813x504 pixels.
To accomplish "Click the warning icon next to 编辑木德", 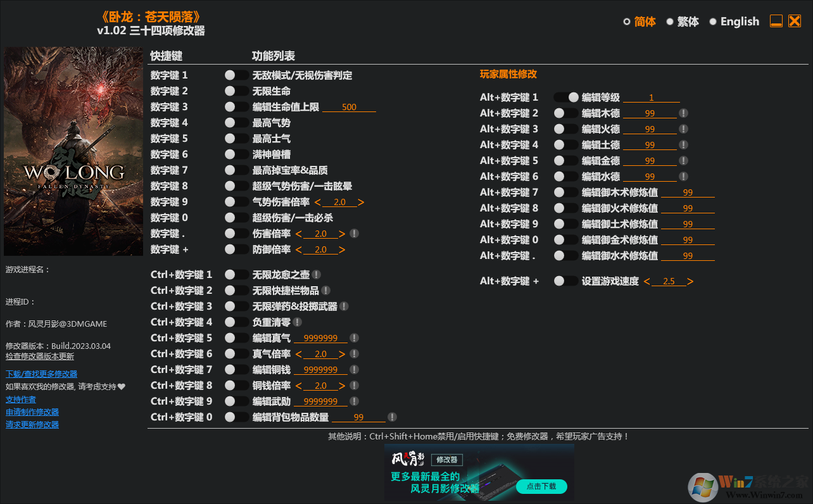I will click(x=683, y=113).
